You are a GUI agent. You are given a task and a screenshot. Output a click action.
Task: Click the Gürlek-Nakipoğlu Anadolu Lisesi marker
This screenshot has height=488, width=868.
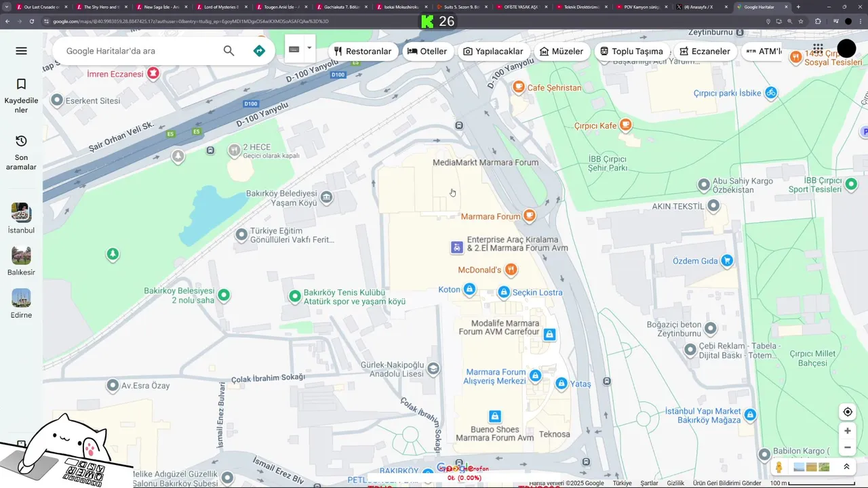pyautogui.click(x=433, y=369)
